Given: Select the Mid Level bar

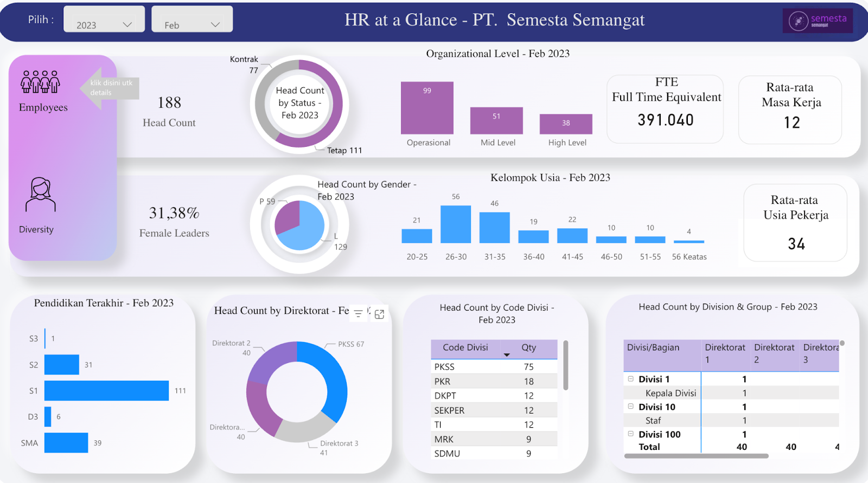Looking at the screenshot, I should click(496, 120).
